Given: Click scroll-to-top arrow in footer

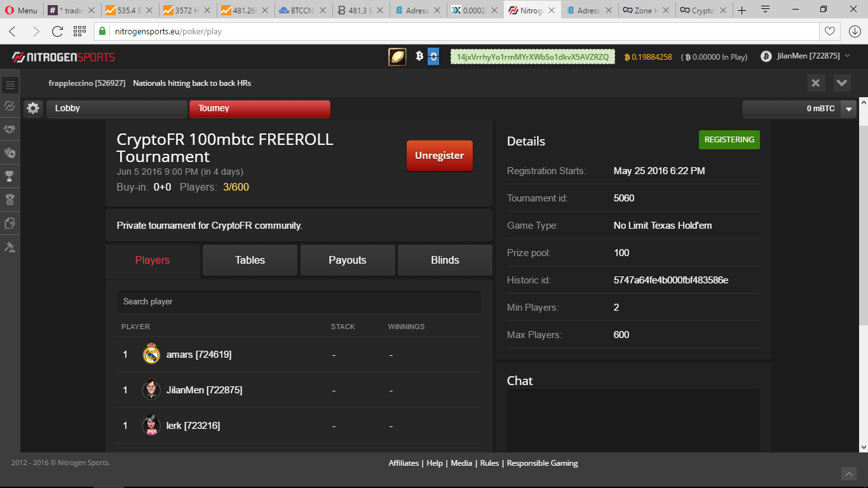Looking at the screenshot, I should tap(849, 474).
